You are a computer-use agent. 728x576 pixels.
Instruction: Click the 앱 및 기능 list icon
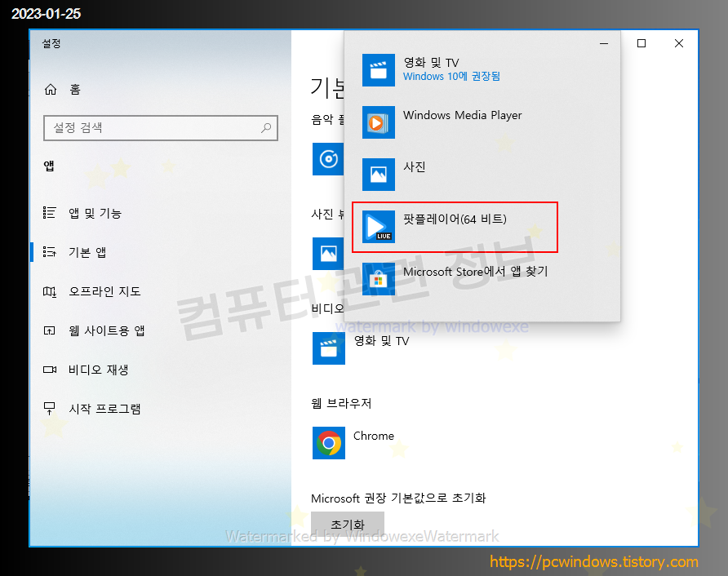tap(49, 213)
